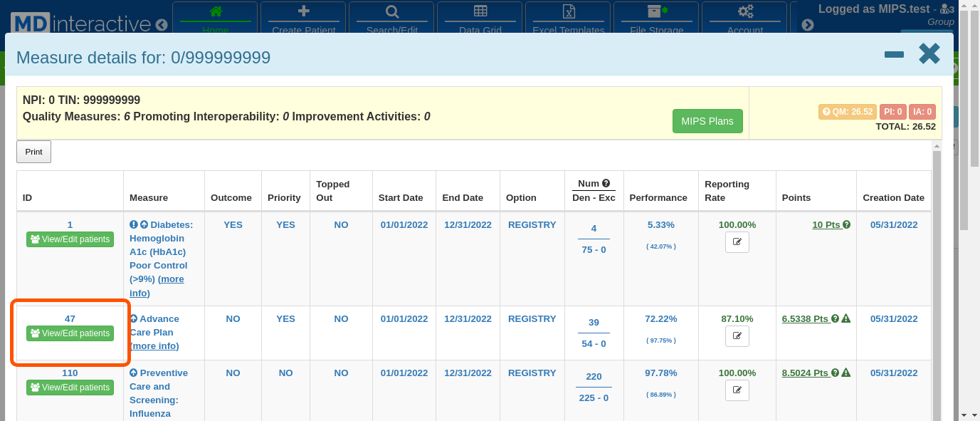Screen dimensions: 980x421
Task: Click help icon next to 10 Pts
Action: pos(847,225)
